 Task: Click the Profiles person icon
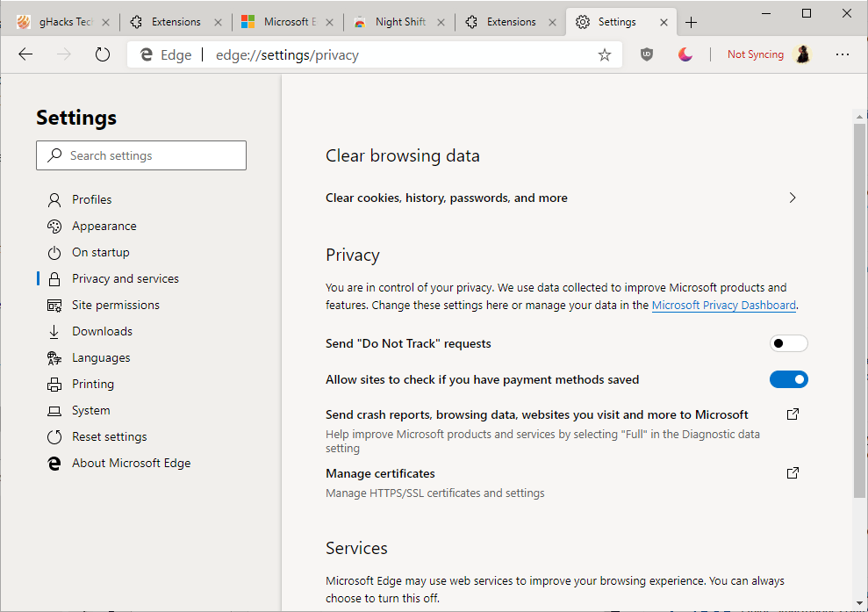point(54,199)
